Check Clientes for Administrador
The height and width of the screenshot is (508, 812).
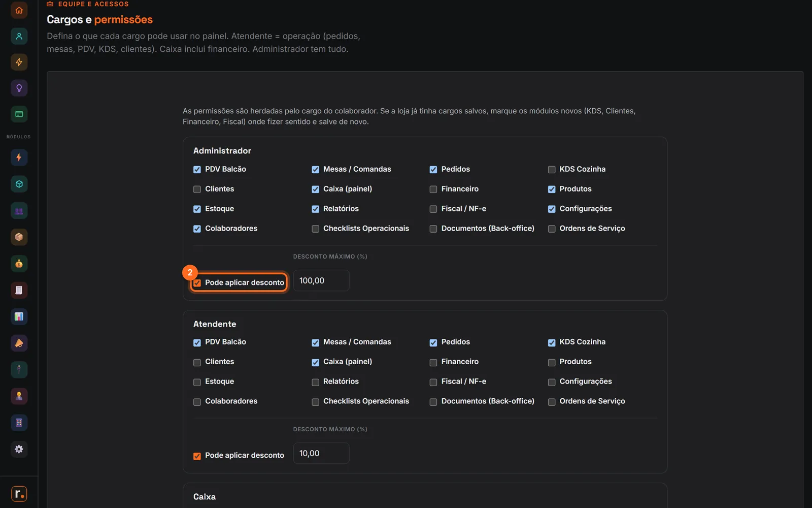[x=197, y=189]
